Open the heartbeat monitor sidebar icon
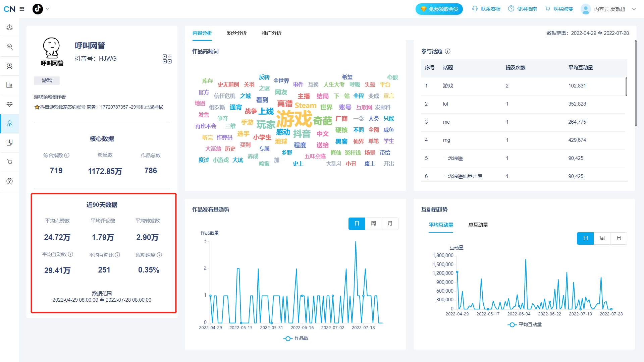The width and height of the screenshot is (644, 362). point(9,104)
